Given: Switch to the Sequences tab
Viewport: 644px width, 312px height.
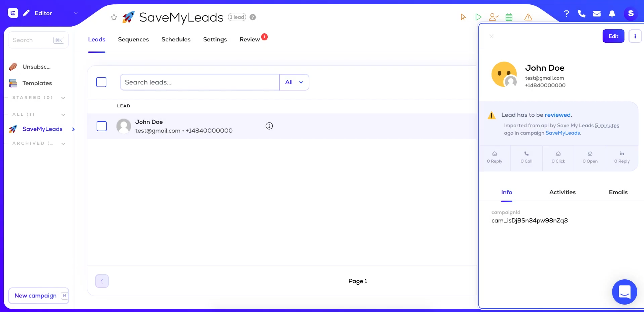Looking at the screenshot, I should tap(133, 39).
